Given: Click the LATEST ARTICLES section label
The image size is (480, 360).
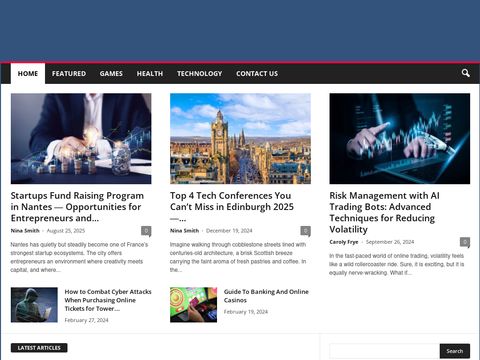Looking at the screenshot, I should pyautogui.click(x=39, y=348).
